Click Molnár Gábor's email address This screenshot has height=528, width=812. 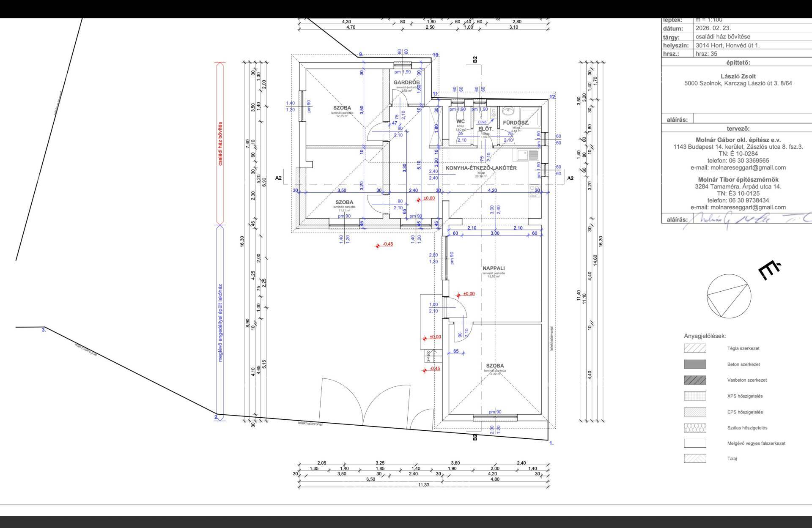[738, 167]
